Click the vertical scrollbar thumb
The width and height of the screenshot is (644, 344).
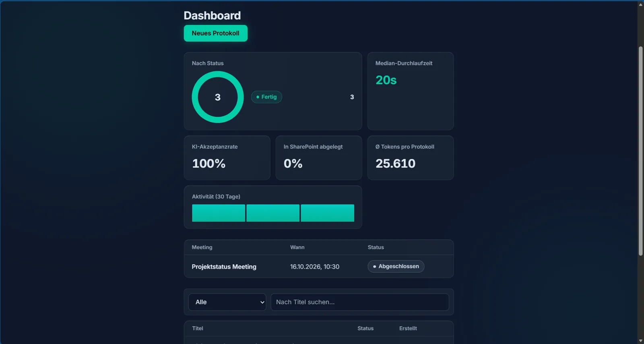641,151
